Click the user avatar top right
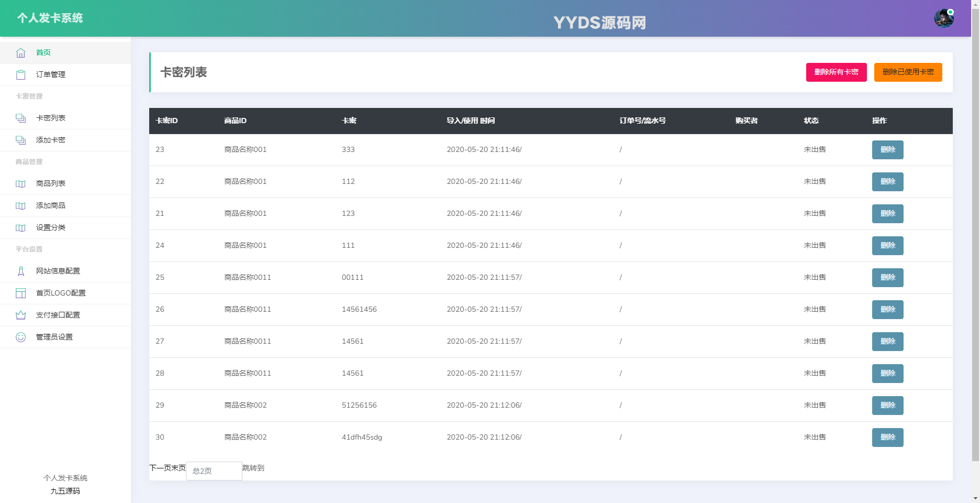 pos(944,17)
